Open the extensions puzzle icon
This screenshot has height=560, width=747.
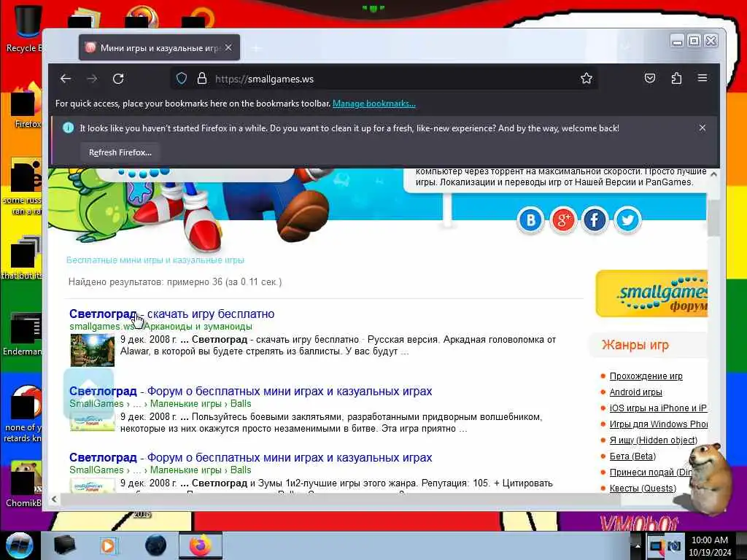point(676,79)
